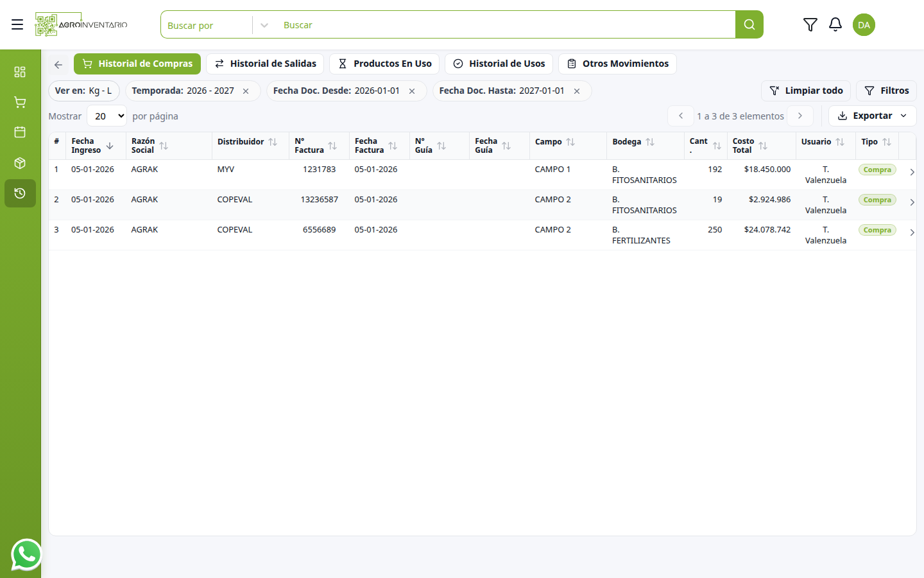Viewport: 924px width, 578px height.
Task: Go back with the arrow icon
Action: tap(58, 64)
